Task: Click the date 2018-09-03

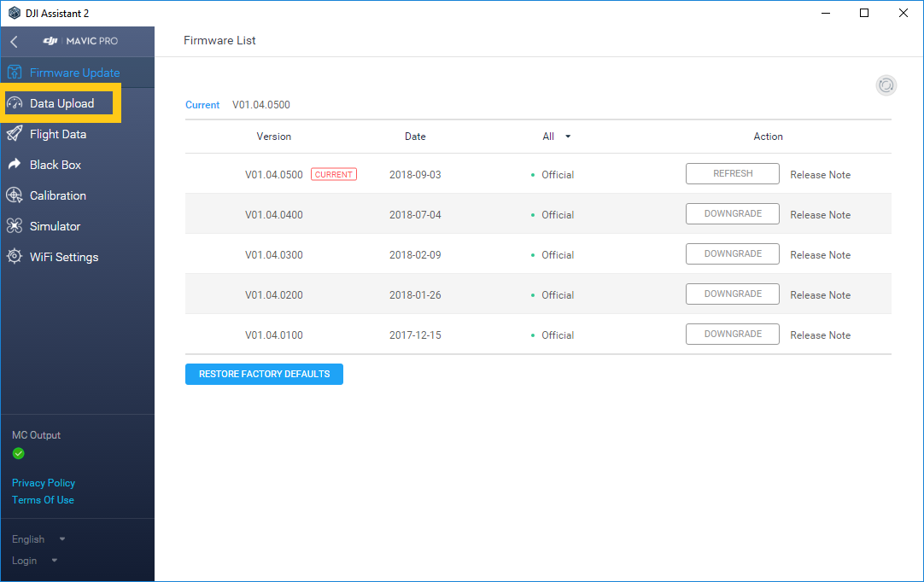Action: tap(415, 174)
